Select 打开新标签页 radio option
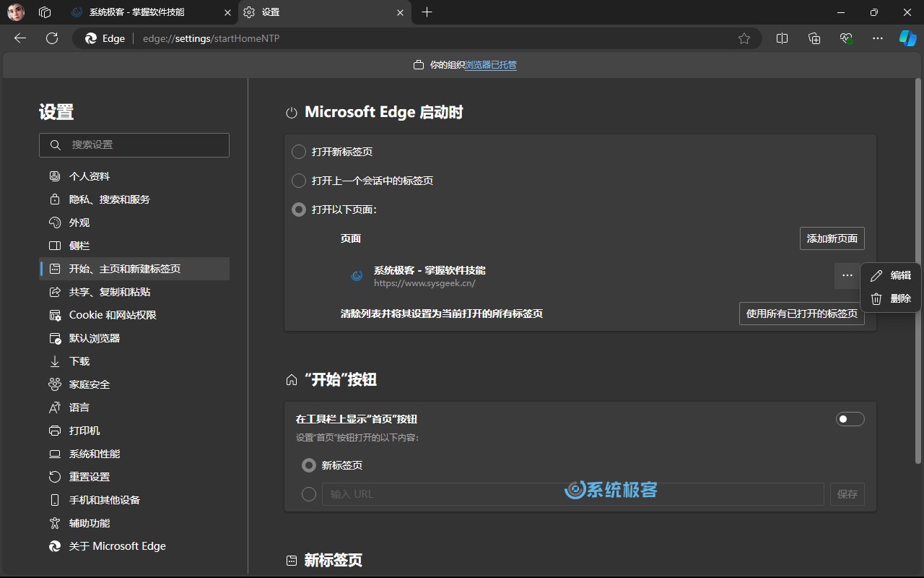The image size is (924, 578). tap(299, 152)
